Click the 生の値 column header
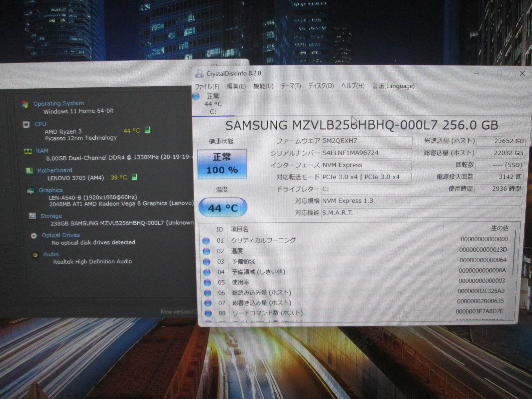 coord(499,228)
